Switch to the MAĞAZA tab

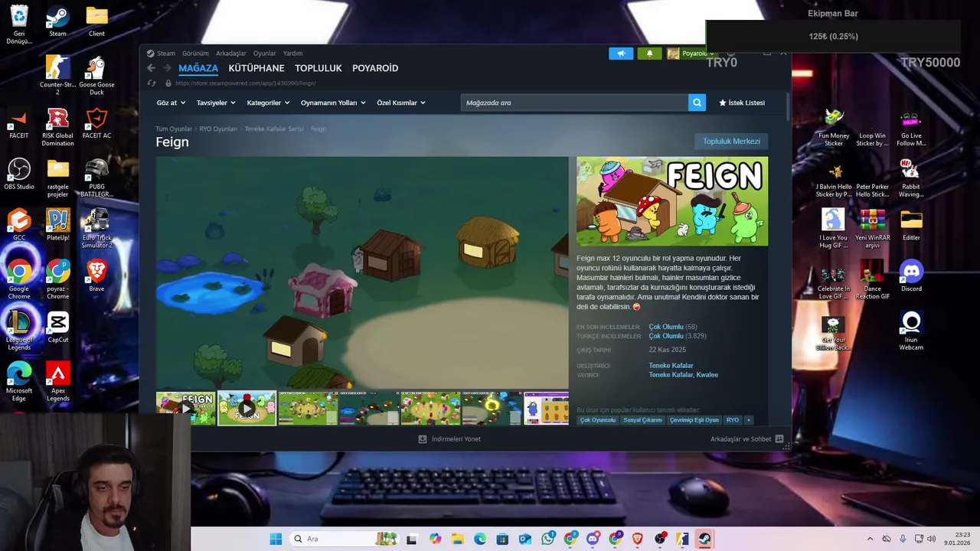tap(198, 68)
